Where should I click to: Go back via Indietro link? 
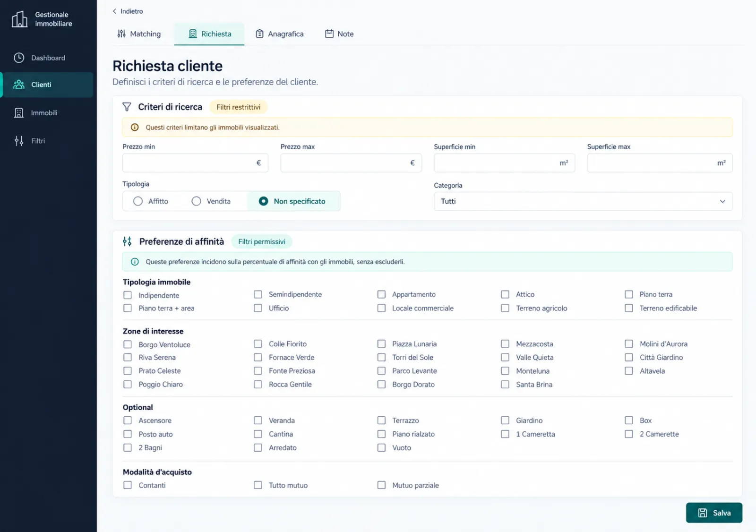[128, 11]
